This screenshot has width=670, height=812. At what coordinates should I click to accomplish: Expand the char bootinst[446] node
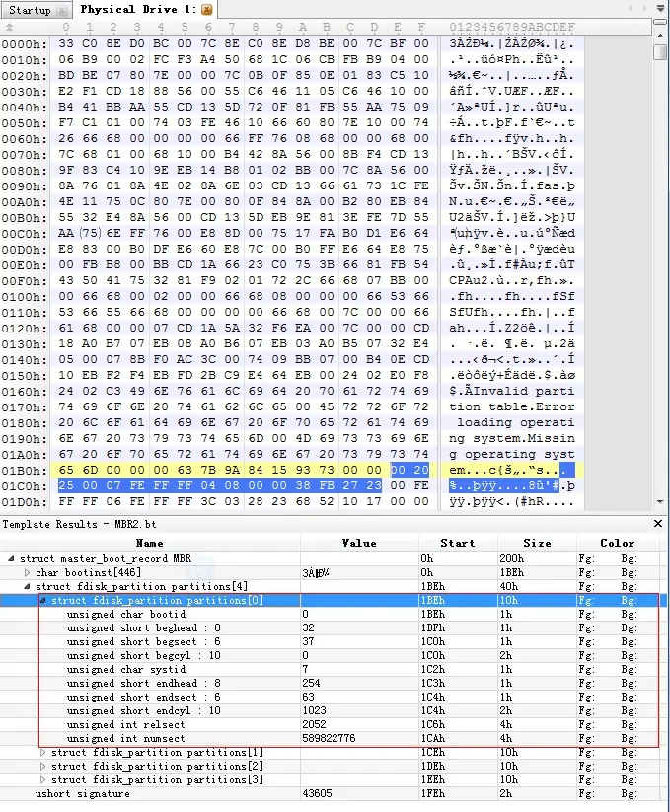tap(27, 573)
